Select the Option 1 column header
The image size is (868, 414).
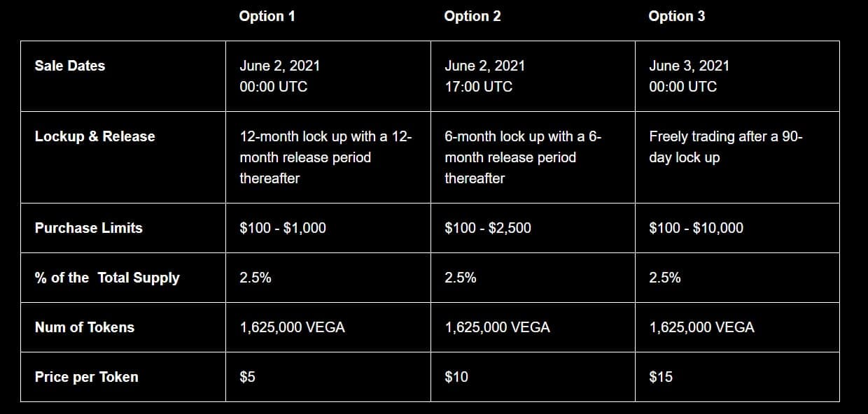(x=267, y=16)
